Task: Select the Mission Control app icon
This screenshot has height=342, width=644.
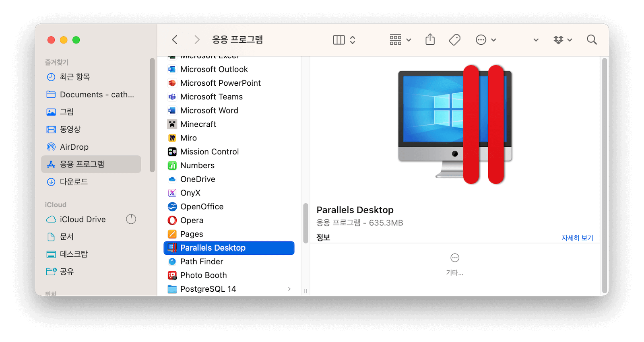Action: click(x=172, y=152)
